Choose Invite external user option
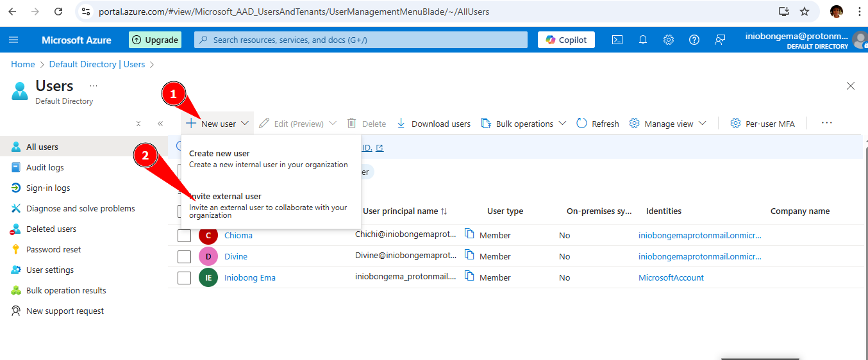Image resolution: width=868 pixels, height=360 pixels. click(x=271, y=206)
